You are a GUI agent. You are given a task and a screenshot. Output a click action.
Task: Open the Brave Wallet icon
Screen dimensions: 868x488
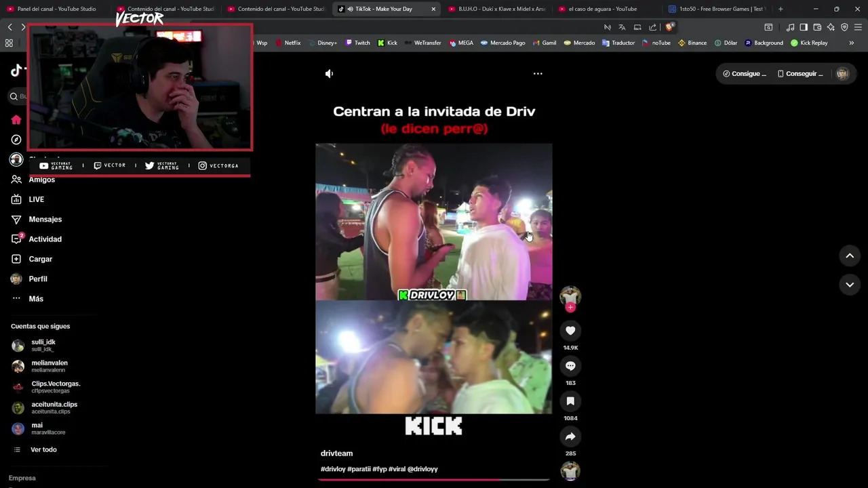[x=817, y=27]
